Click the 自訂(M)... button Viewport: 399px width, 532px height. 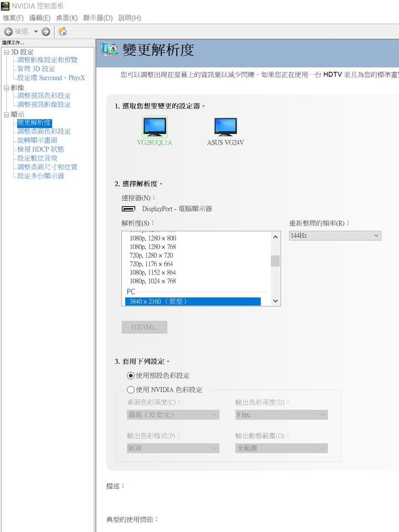[145, 327]
